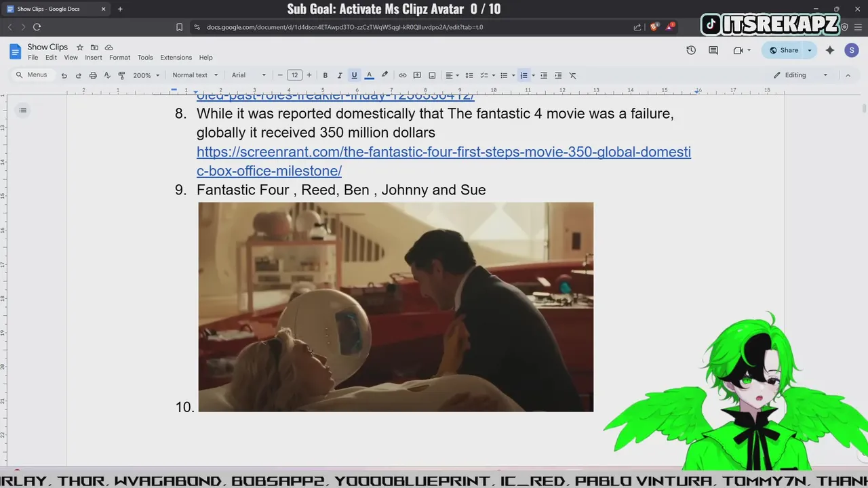Toggle the bulleted list button

[x=504, y=75]
